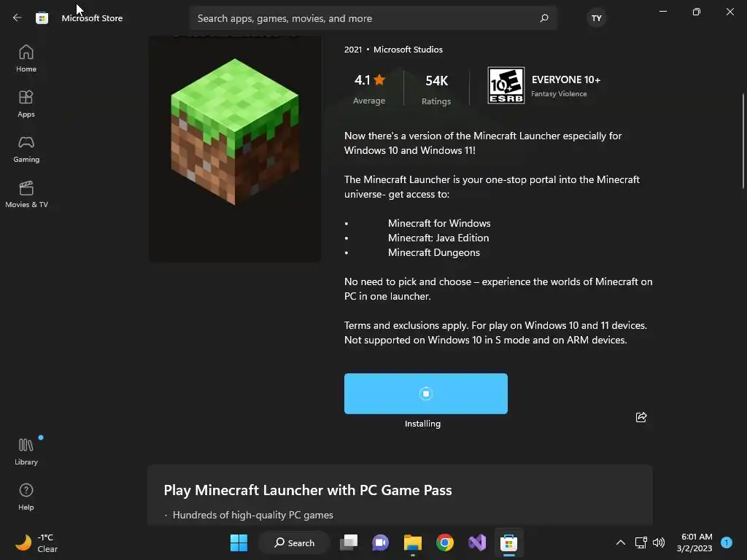Click into the search apps field
Image resolution: width=747 pixels, height=560 pixels.
coord(373,18)
